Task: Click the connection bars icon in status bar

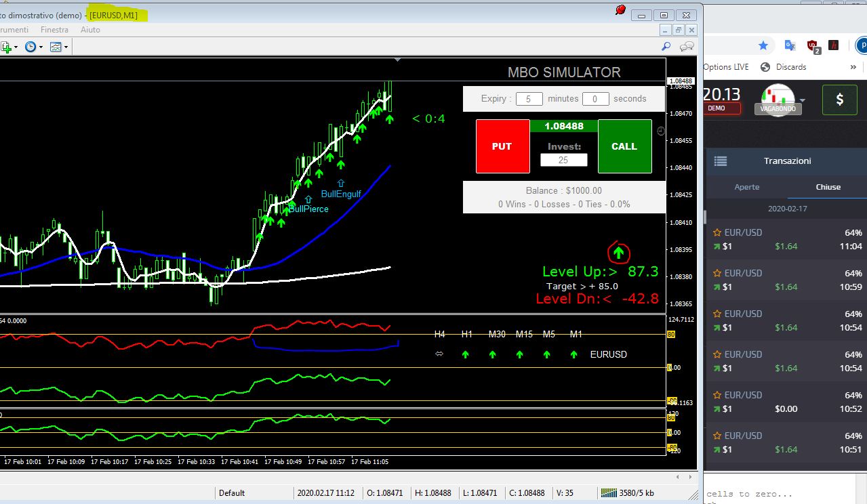Action: [x=609, y=492]
